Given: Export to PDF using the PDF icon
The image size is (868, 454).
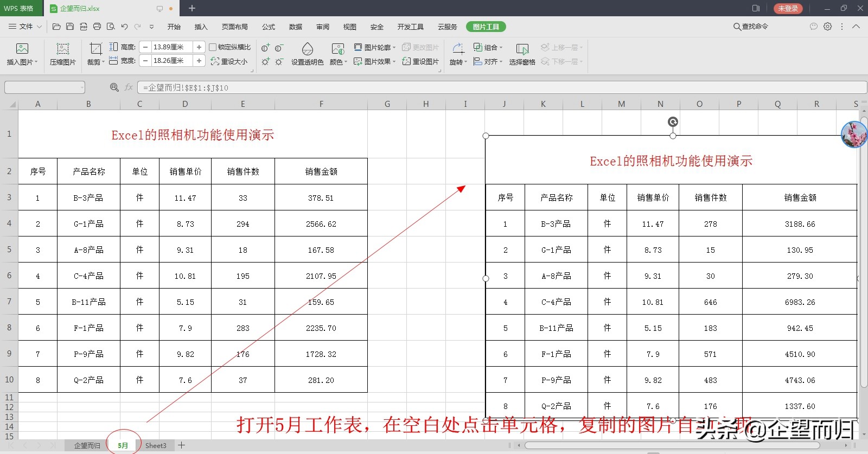Looking at the screenshot, I should click(x=84, y=27).
